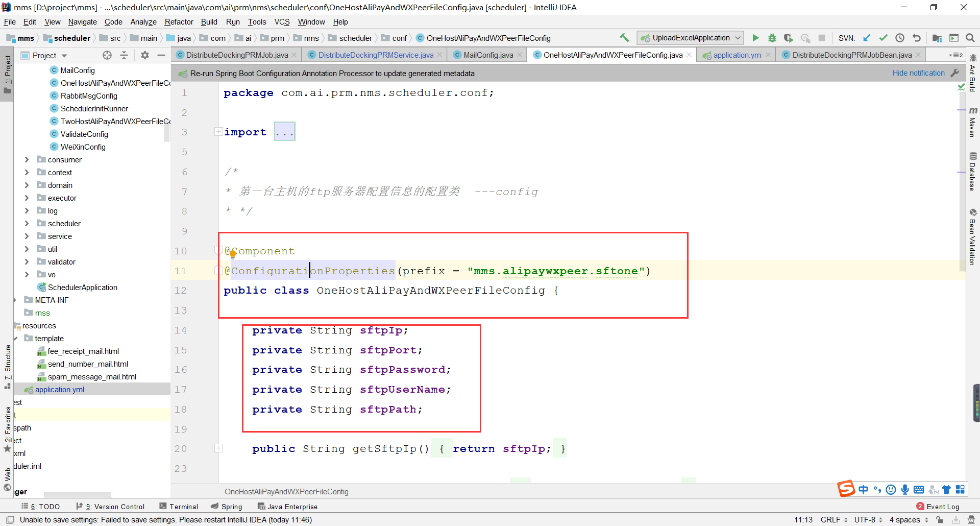Toggle the Bean Validation tool window button
The height and width of the screenshot is (526, 980).
point(973,237)
